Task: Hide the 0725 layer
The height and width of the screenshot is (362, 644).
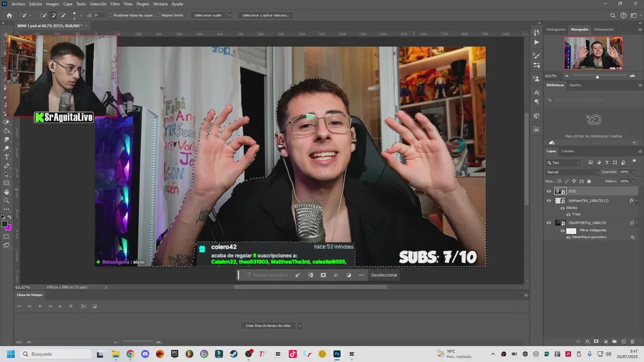Action: (x=549, y=191)
